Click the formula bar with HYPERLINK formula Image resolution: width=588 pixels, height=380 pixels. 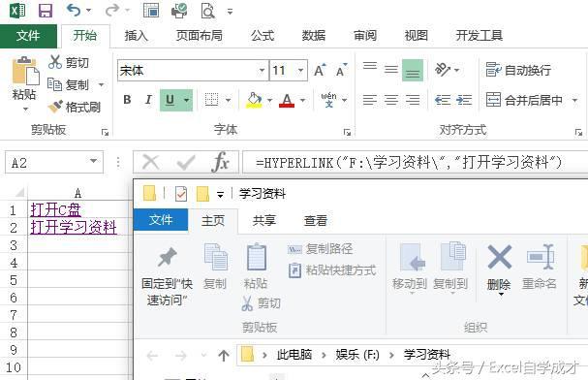(416, 163)
